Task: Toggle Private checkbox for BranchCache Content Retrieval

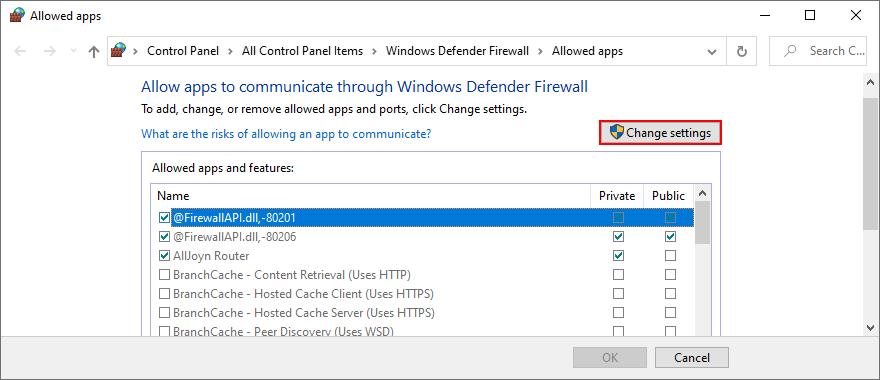Action: coord(618,275)
